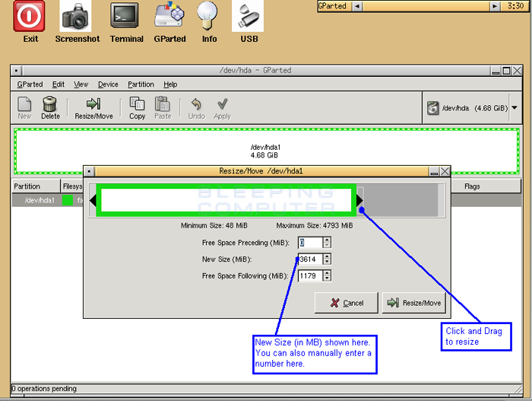Decrease New Size with down arrow
The height and width of the screenshot is (401, 532).
pyautogui.click(x=327, y=263)
